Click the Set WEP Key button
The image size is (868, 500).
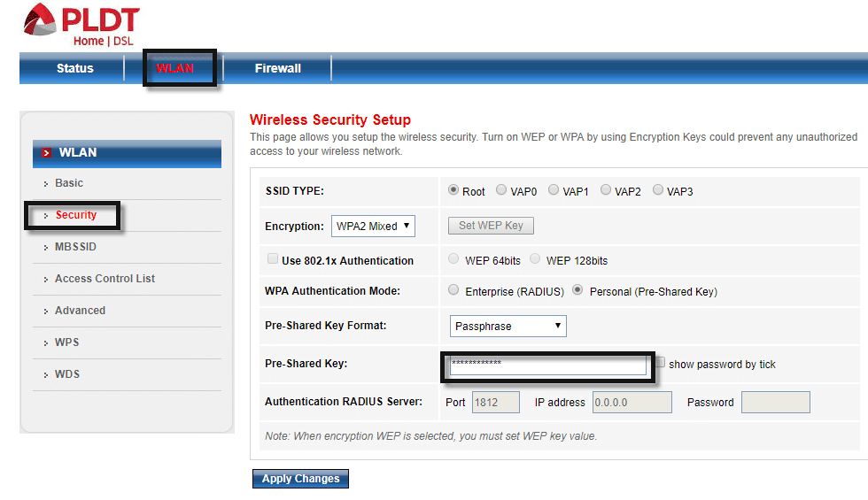[491, 226]
